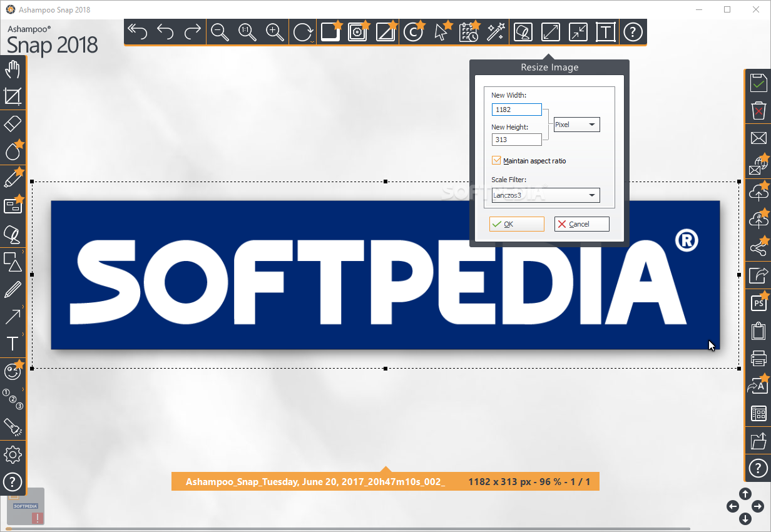Select the smiley stamp tool
This screenshot has height=532, width=771.
pos(13,371)
